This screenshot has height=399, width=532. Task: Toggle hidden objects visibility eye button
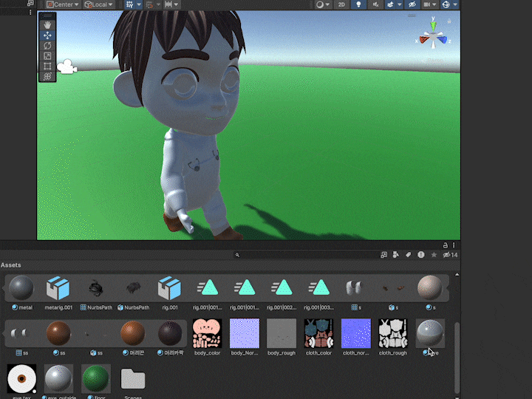click(412, 4)
